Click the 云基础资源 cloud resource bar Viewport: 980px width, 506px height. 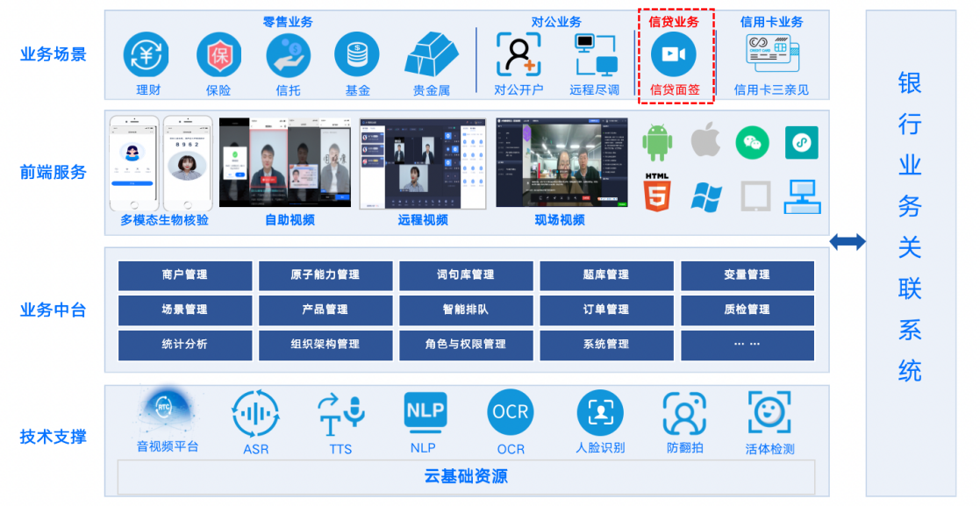coord(466,478)
